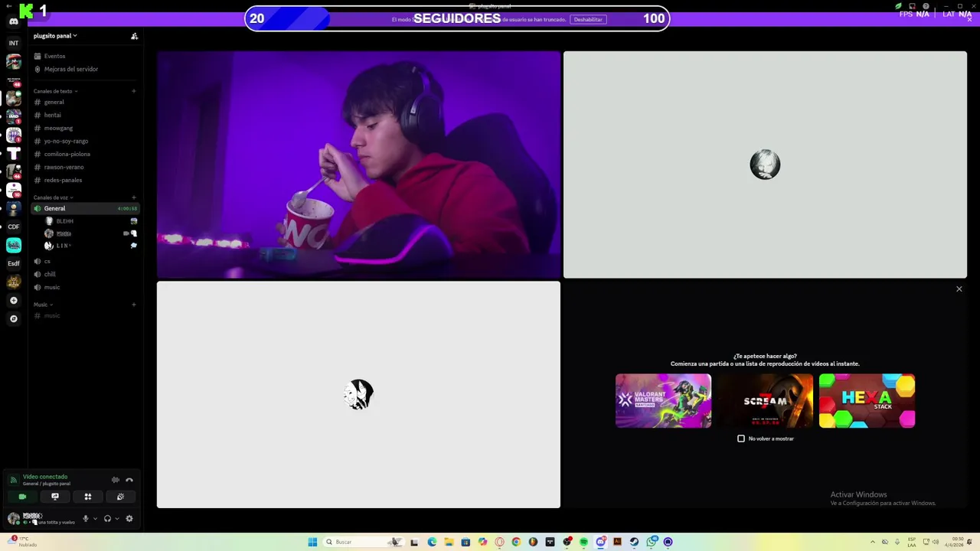Open the Esdf server
This screenshot has height=551, width=980.
point(13,263)
